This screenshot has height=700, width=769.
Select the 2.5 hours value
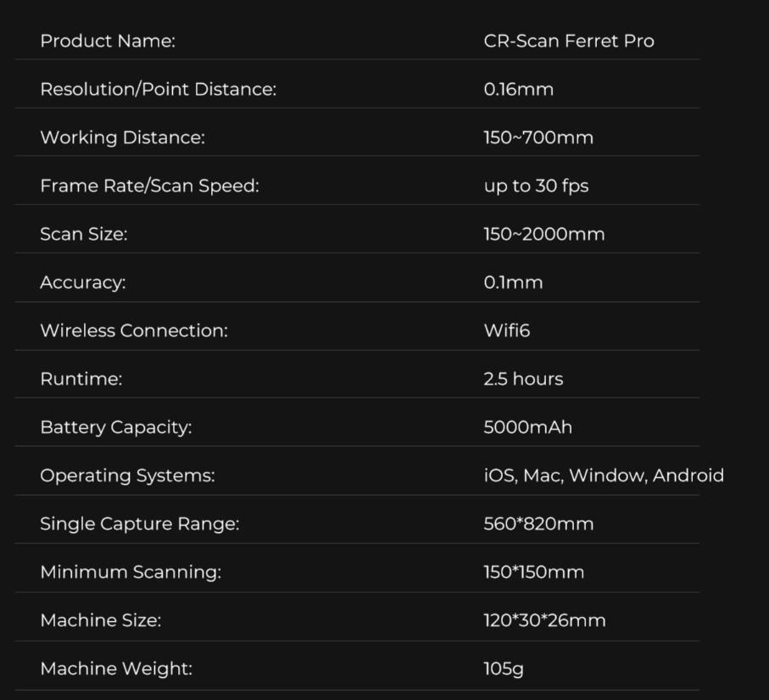[x=523, y=379]
